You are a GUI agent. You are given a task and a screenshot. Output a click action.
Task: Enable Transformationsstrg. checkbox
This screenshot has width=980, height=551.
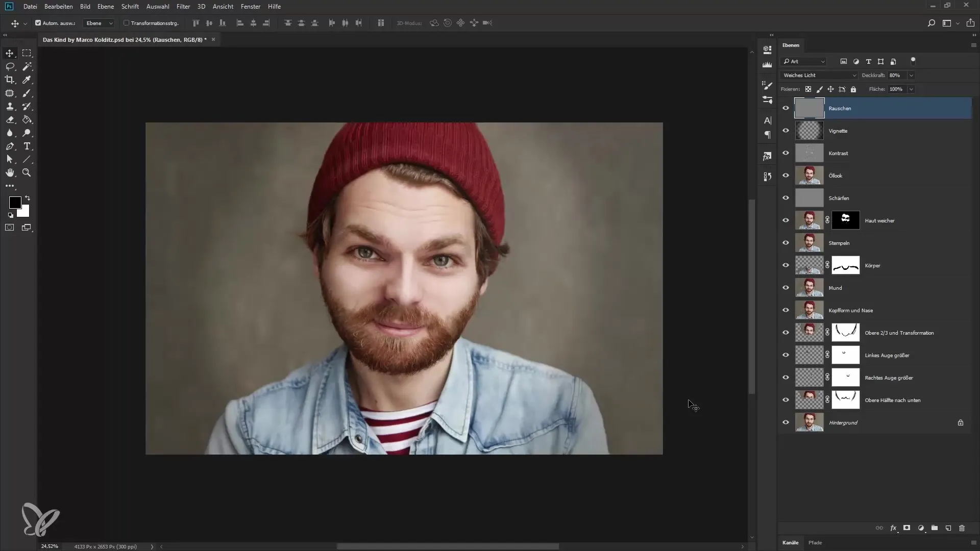(x=127, y=23)
